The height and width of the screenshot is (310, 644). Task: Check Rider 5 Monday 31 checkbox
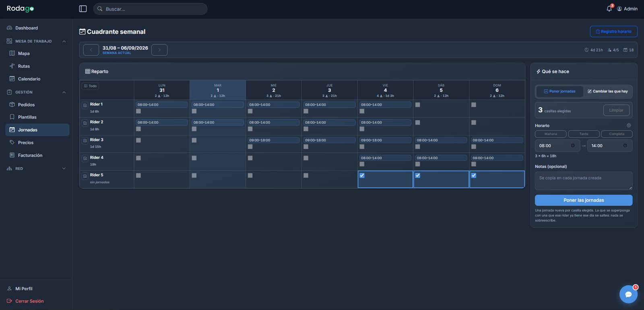coord(138,175)
